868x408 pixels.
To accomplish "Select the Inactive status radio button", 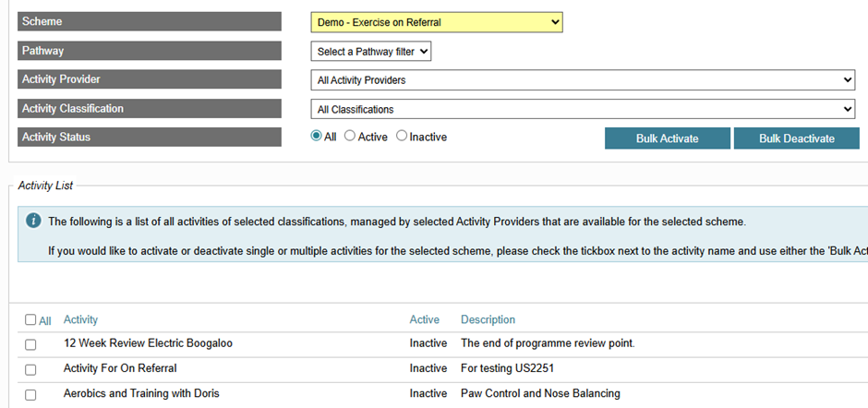I will [x=402, y=137].
